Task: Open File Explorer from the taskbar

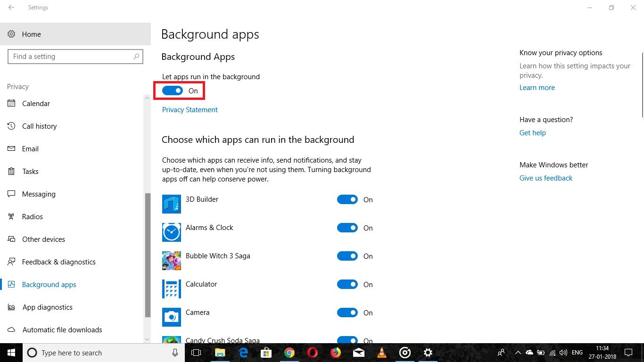Action: (x=220, y=353)
